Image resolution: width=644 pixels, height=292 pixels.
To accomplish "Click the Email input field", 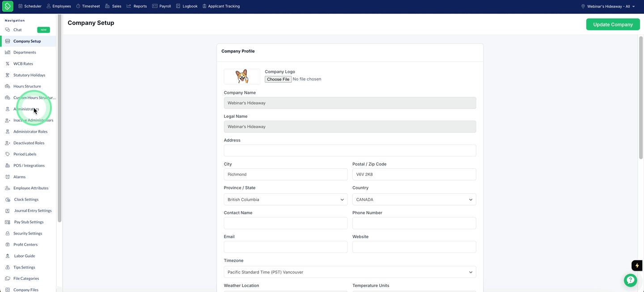I will (286, 247).
